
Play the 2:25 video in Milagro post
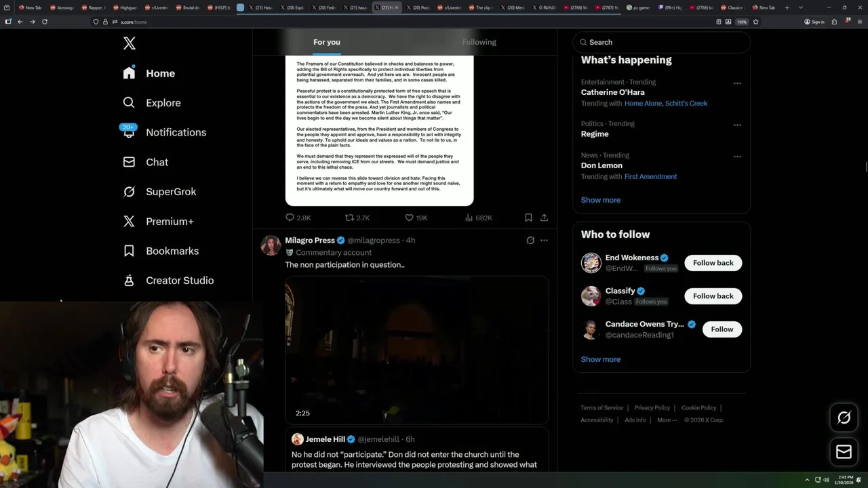(x=416, y=350)
